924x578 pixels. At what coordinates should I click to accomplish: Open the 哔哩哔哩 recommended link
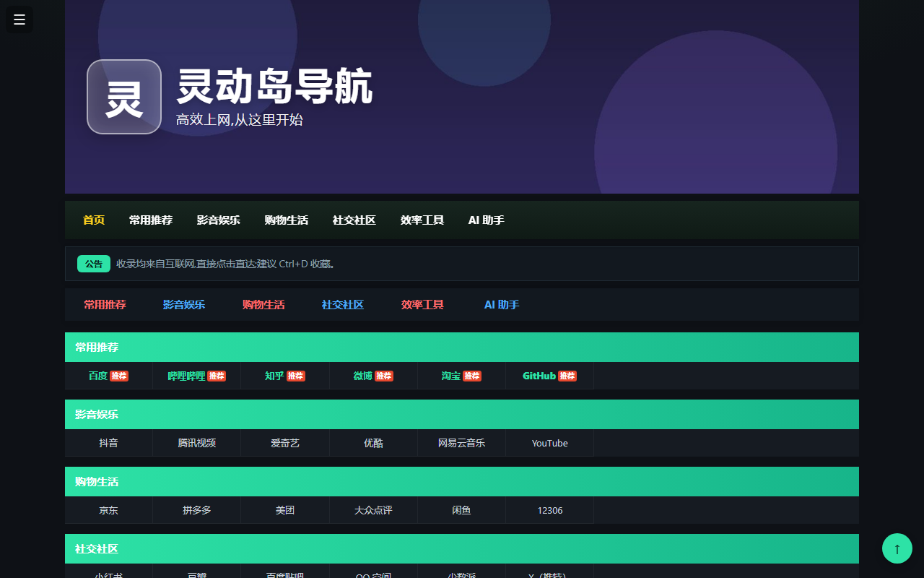point(197,376)
